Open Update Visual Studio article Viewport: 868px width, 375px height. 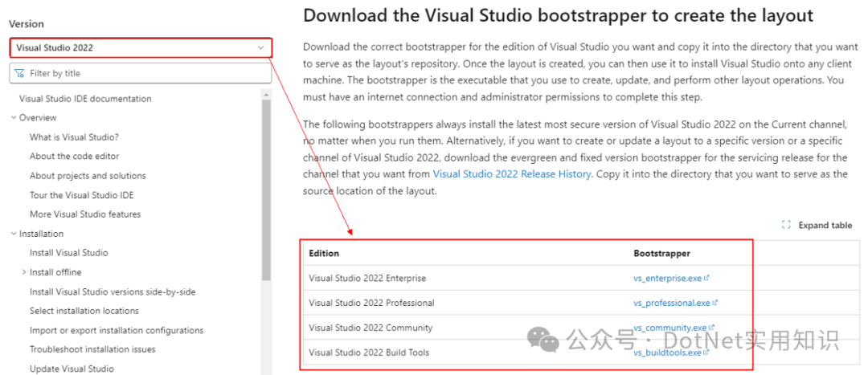point(72,369)
